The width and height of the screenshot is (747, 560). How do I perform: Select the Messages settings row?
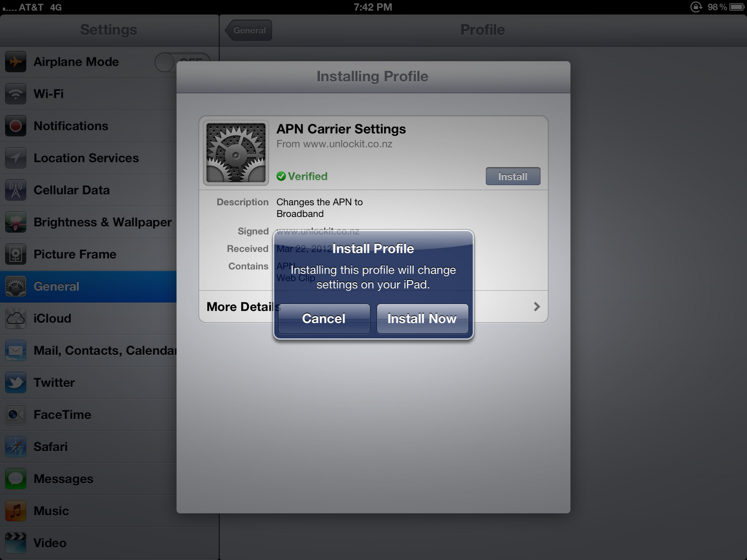point(63,479)
